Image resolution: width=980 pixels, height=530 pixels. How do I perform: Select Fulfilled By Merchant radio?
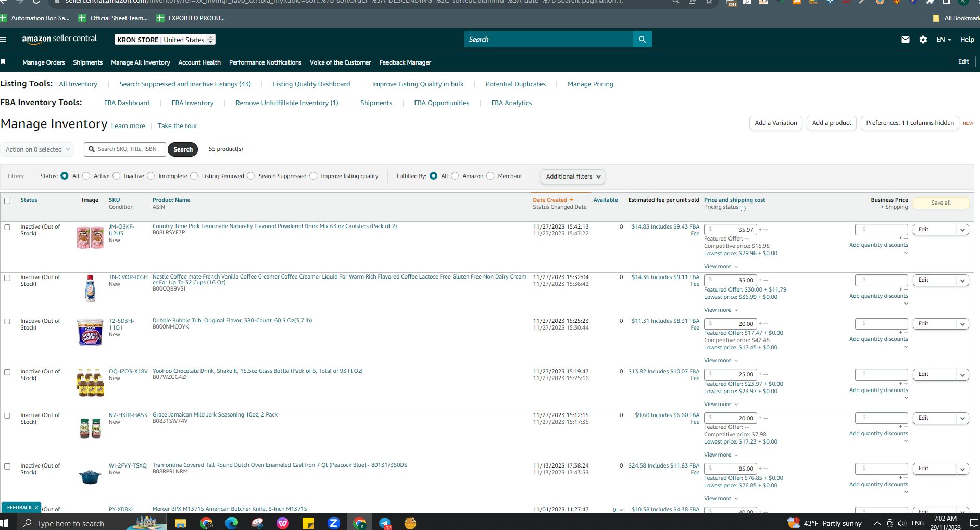(491, 176)
